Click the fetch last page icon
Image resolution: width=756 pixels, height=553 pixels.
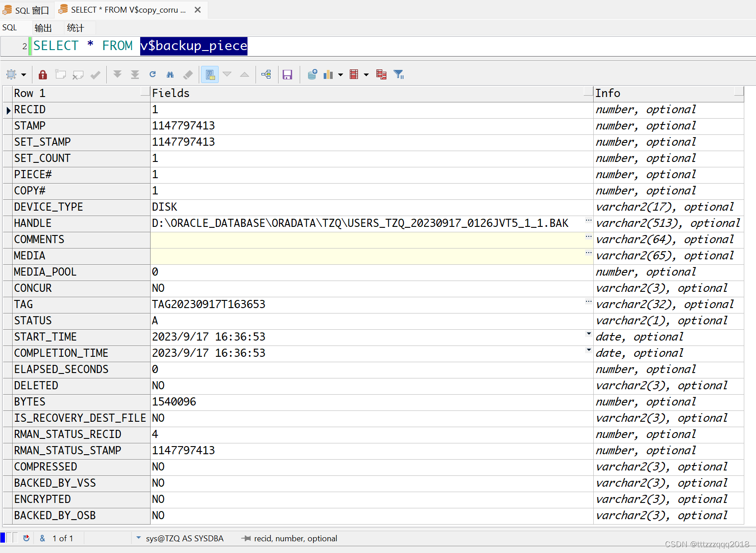(x=135, y=74)
